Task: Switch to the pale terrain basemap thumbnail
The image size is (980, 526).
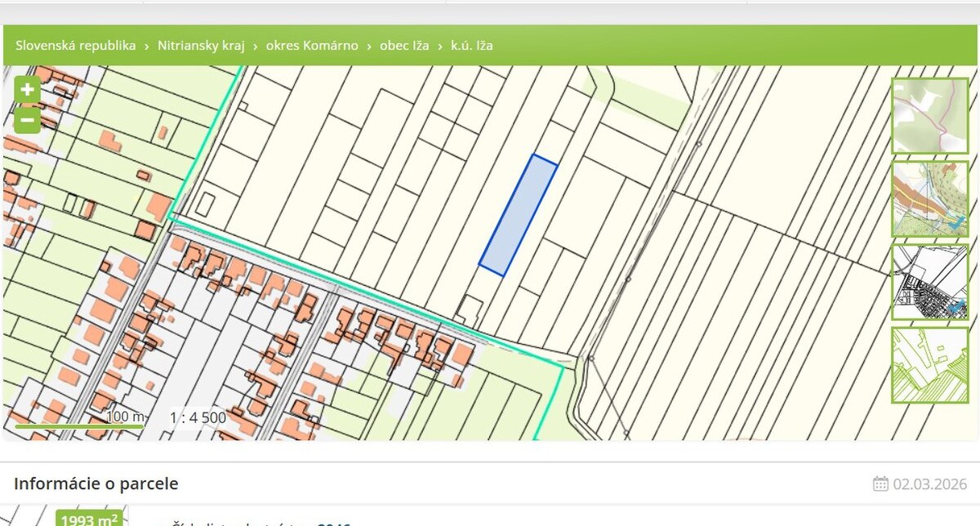Action: (x=930, y=116)
